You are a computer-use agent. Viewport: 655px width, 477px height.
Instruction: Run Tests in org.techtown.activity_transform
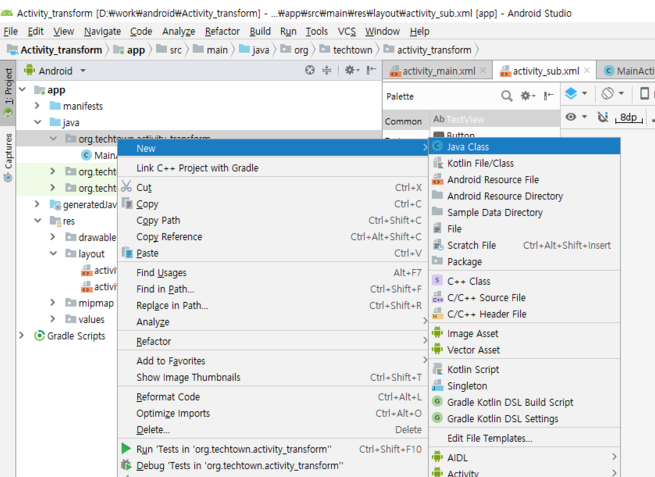click(x=273, y=449)
